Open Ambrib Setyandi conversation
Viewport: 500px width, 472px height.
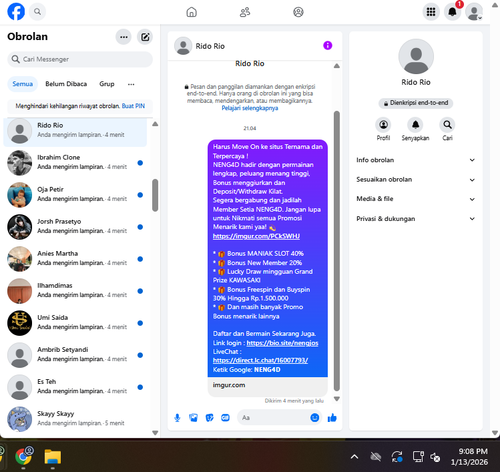pyautogui.click(x=75, y=355)
